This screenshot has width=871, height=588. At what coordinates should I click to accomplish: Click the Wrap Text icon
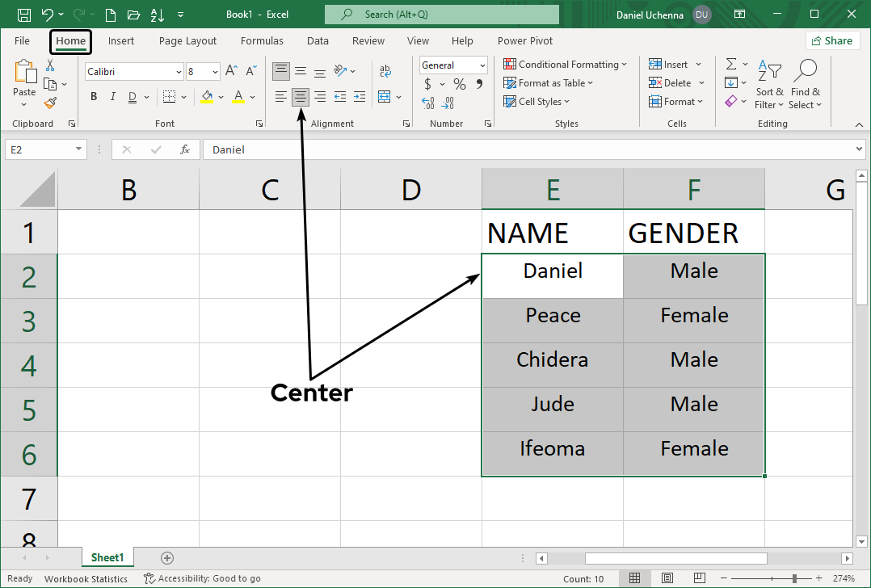pos(385,71)
